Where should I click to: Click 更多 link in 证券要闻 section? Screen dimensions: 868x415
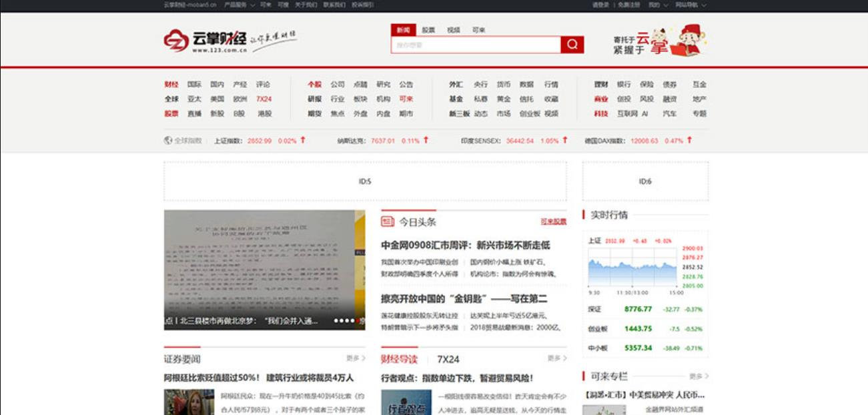click(x=355, y=358)
